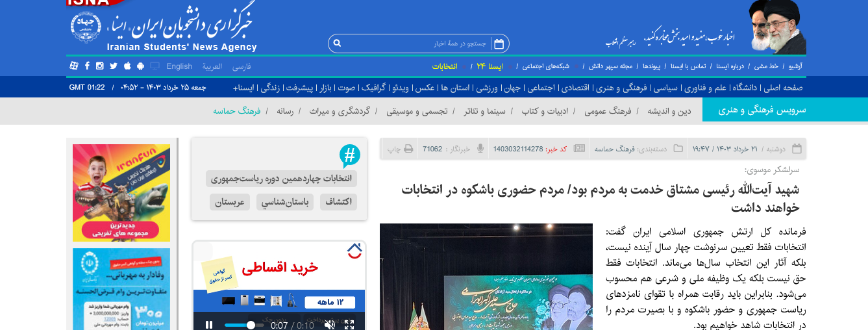The image size is (868, 330).
Task: Switch language to English
Action: point(179,66)
